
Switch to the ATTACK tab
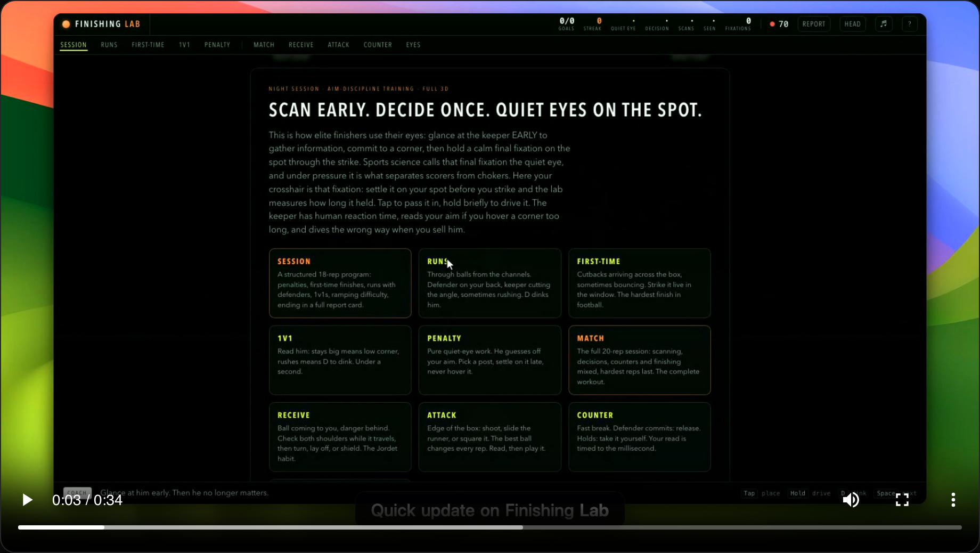pyautogui.click(x=338, y=45)
